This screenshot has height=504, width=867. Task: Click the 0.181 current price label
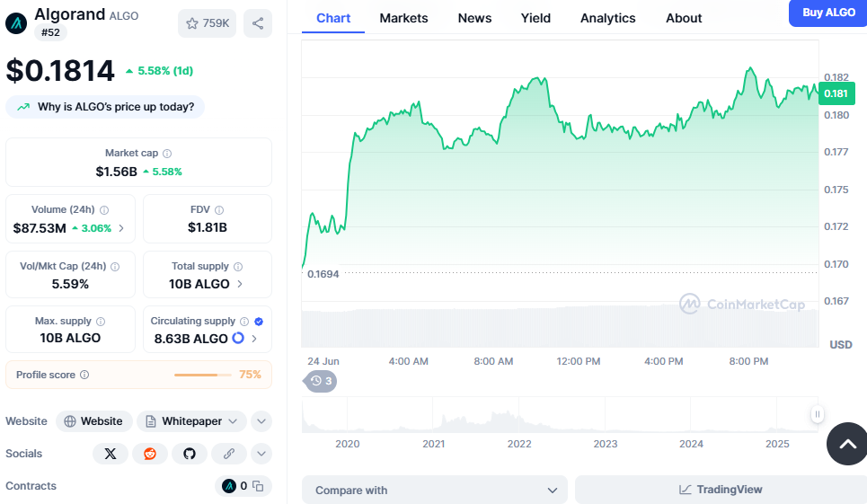click(x=836, y=93)
